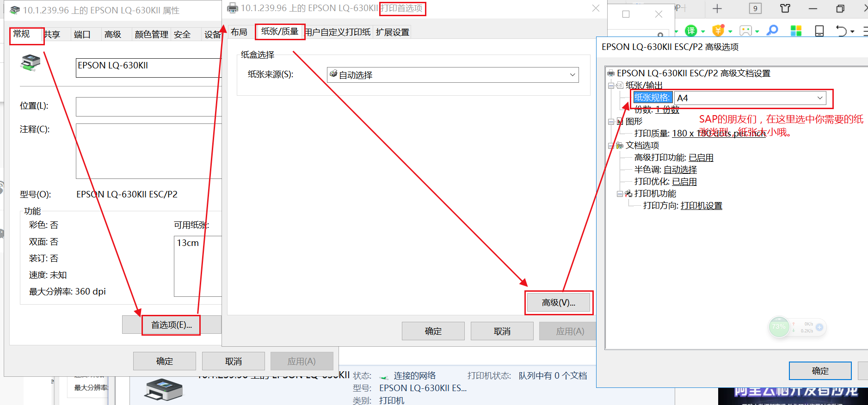Click the undo arrow toolbar icon
868x405 pixels.
842,31
